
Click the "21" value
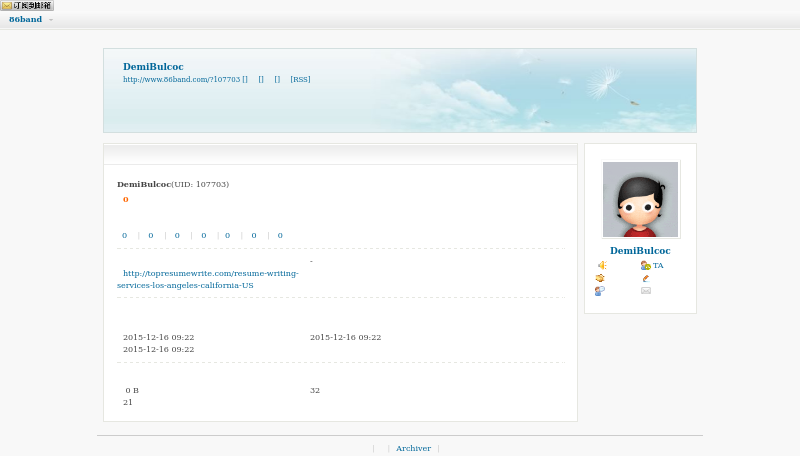tap(128, 402)
